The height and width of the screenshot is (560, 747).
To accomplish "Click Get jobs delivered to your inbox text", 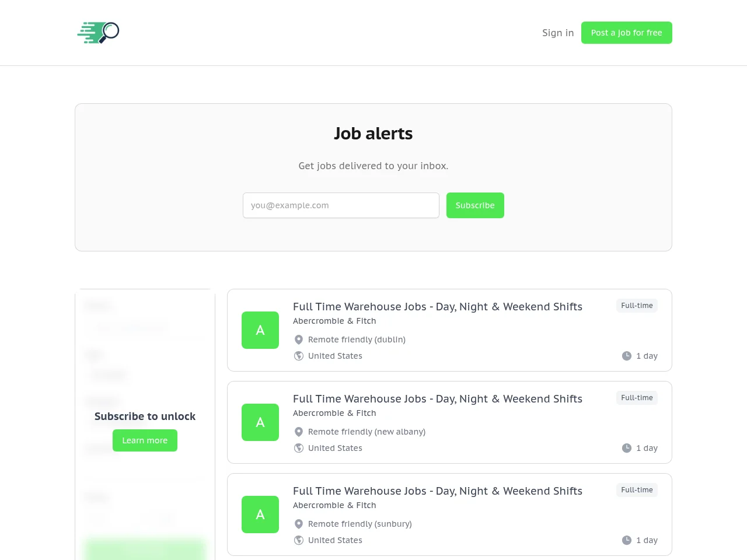I will 373,166.
